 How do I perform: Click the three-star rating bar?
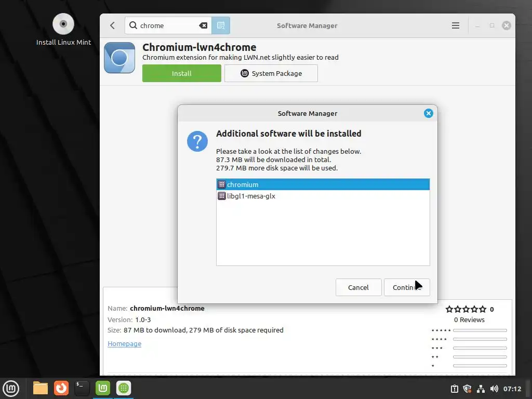(x=480, y=348)
